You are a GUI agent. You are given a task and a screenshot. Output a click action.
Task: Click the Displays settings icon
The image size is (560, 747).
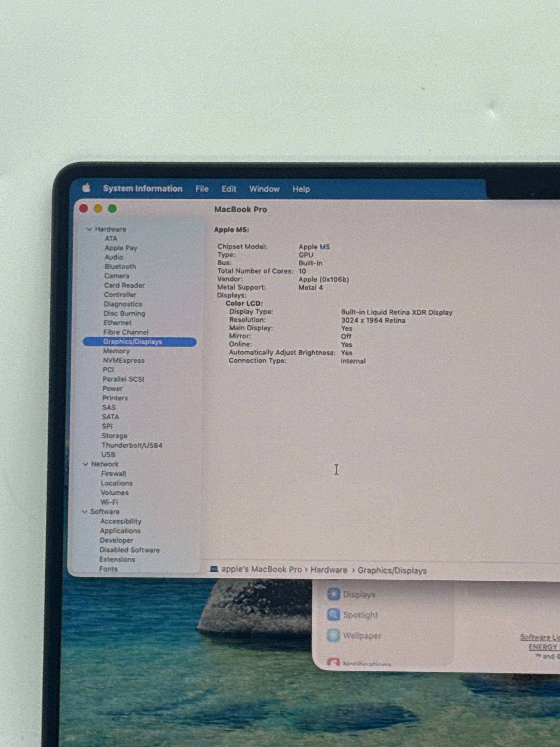coord(334,594)
